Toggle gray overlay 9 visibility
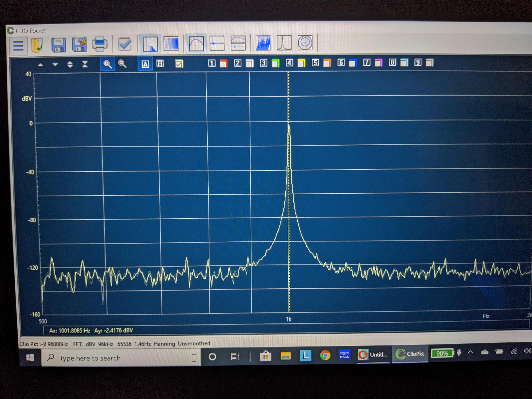The width and height of the screenshot is (532, 399). click(x=430, y=63)
